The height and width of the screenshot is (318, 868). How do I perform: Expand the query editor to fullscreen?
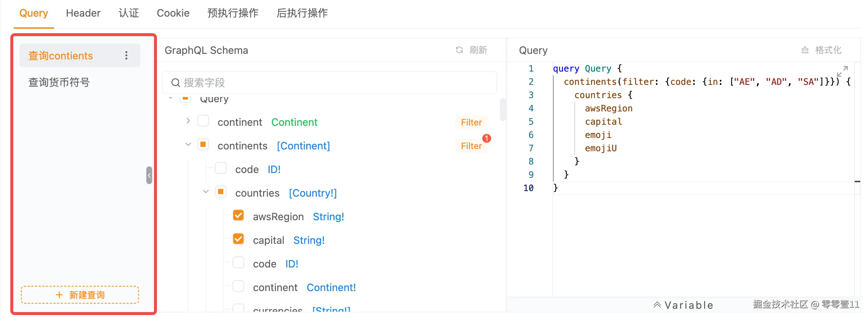(x=842, y=71)
